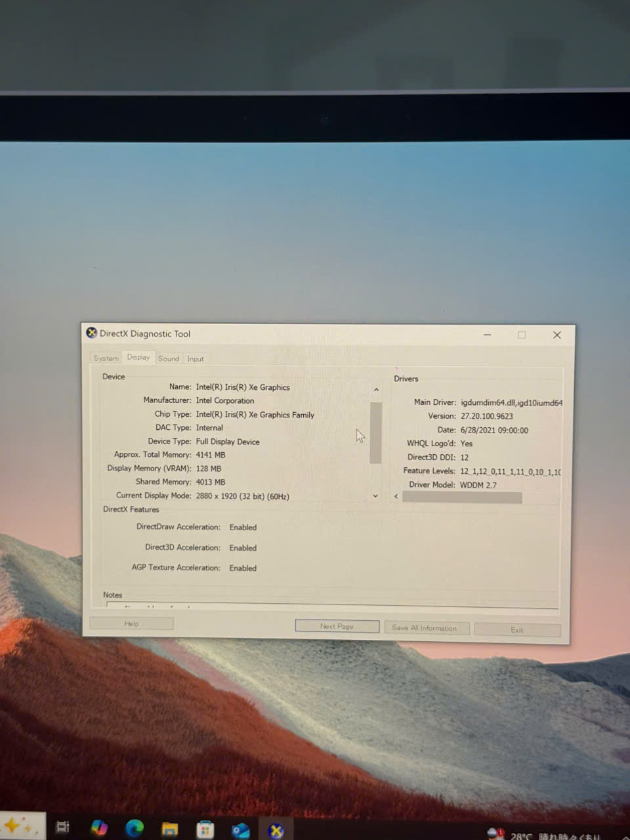The image size is (630, 840).
Task: Open the Sound tab
Action: click(x=169, y=358)
